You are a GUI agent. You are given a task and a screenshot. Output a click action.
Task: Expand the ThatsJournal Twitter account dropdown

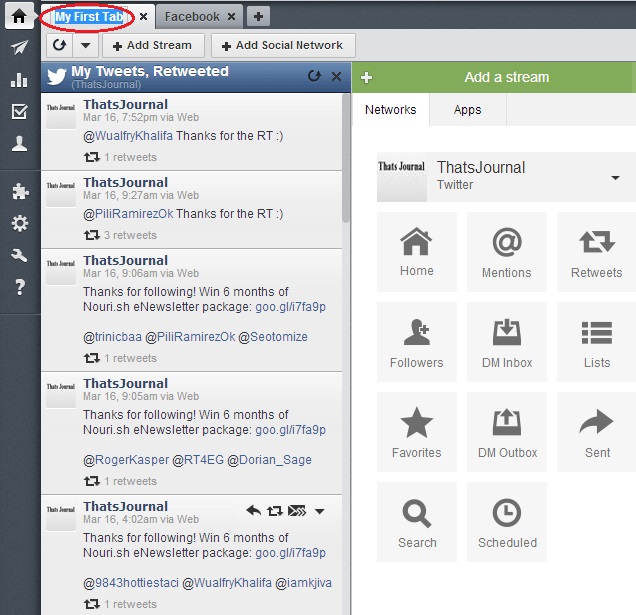(x=615, y=178)
